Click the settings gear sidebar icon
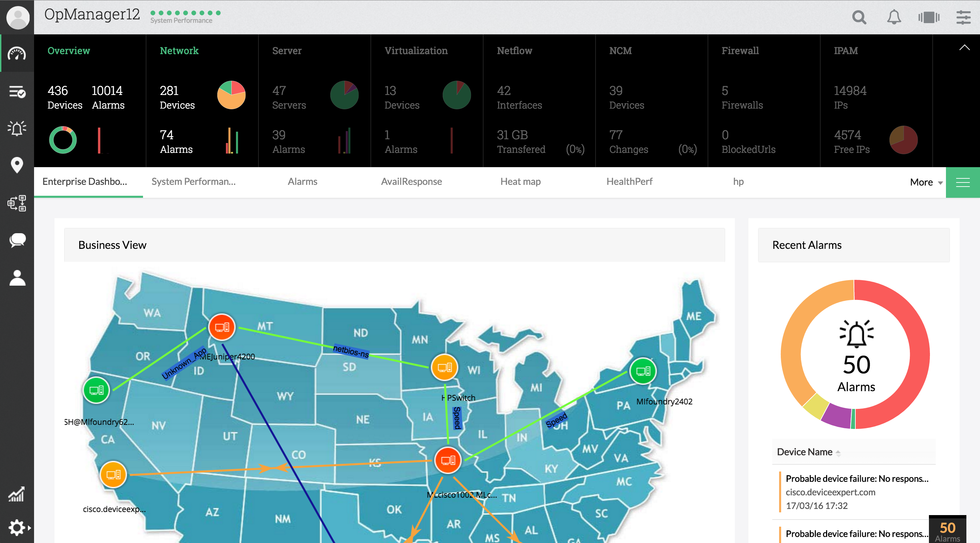Image resolution: width=980 pixels, height=543 pixels. click(x=17, y=528)
